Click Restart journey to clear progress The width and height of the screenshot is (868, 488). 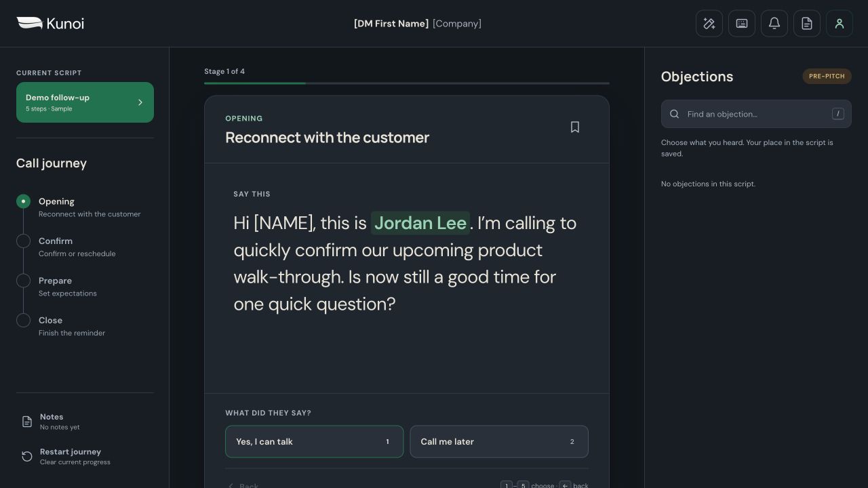pyautogui.click(x=85, y=457)
